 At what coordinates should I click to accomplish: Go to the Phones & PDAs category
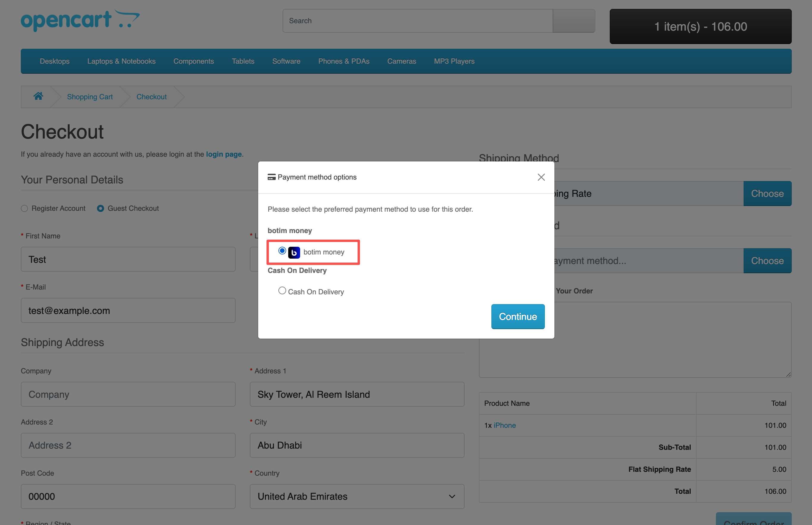(x=344, y=61)
